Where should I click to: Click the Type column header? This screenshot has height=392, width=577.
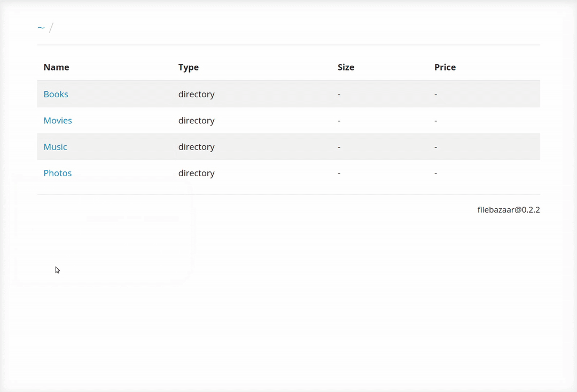pyautogui.click(x=188, y=67)
